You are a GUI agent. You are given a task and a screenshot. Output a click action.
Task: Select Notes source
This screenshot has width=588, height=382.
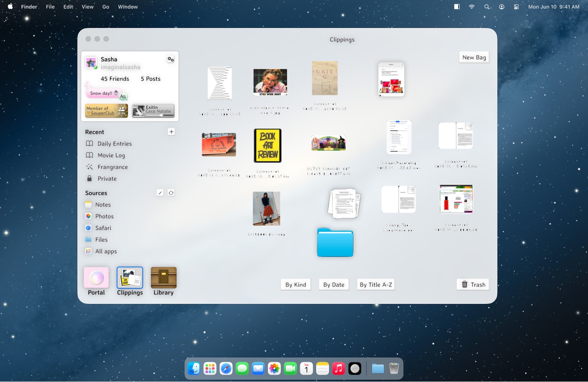coord(98,205)
